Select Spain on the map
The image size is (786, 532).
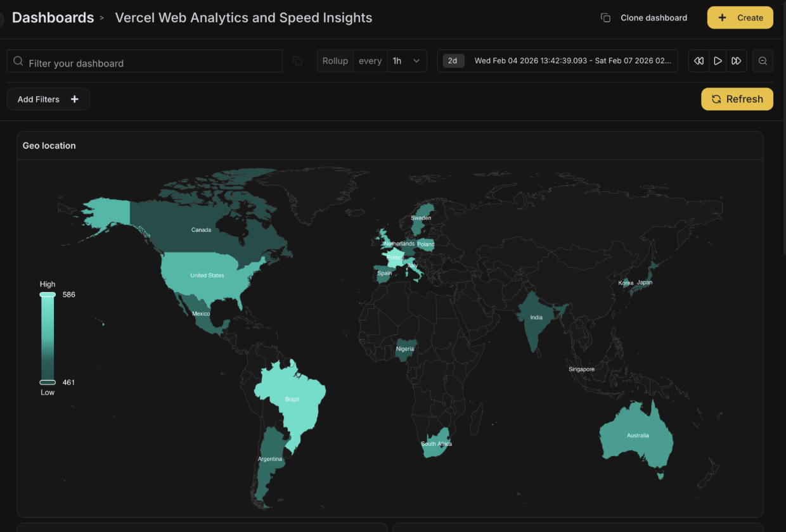[385, 274]
